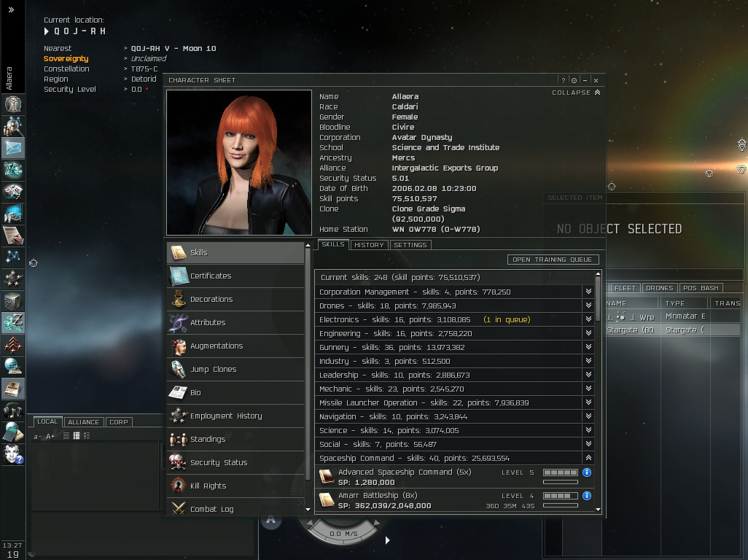Open the Corporation stars icon
748x560 pixels.
coord(13,279)
